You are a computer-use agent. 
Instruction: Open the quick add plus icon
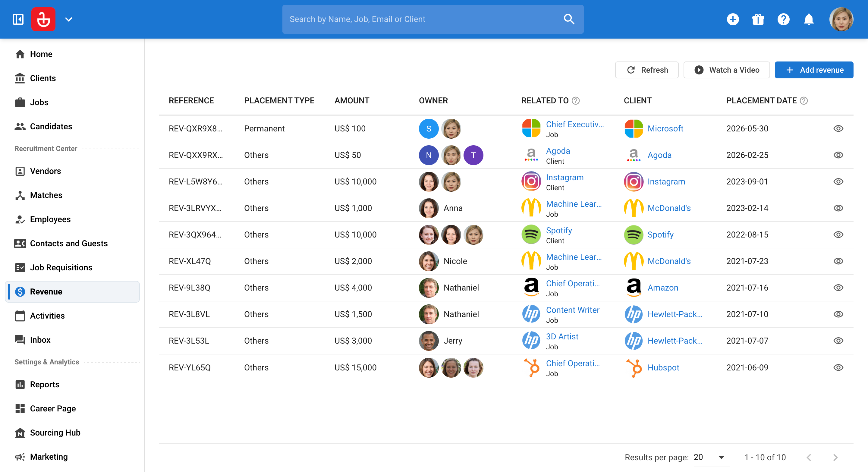[x=733, y=19]
